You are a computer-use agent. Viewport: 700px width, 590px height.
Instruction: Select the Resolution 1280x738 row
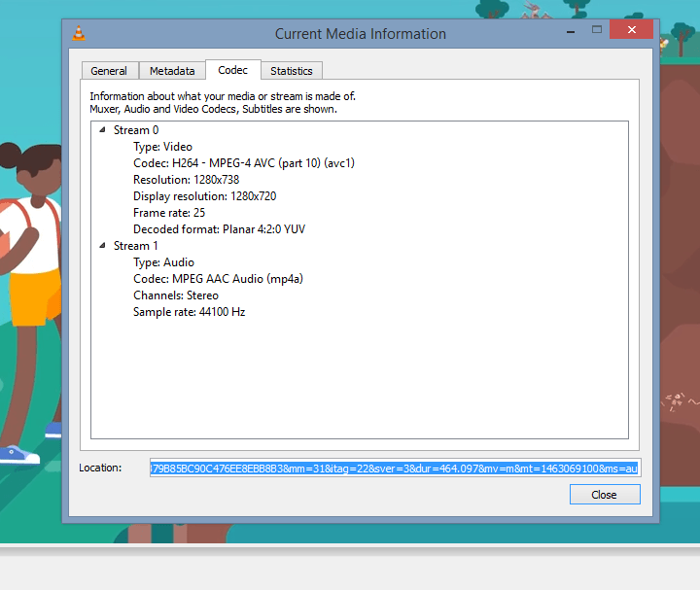tap(186, 180)
